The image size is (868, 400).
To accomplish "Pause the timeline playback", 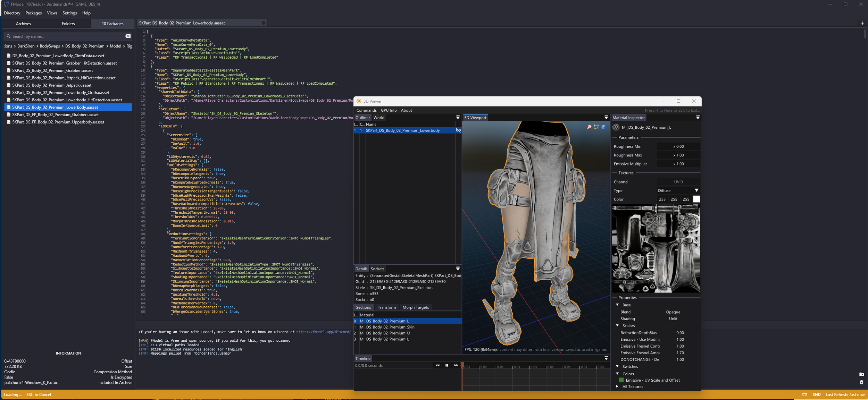I will pos(446,365).
